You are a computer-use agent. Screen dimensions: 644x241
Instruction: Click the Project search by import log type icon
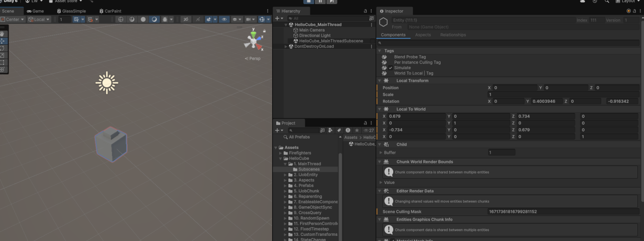pos(348,130)
